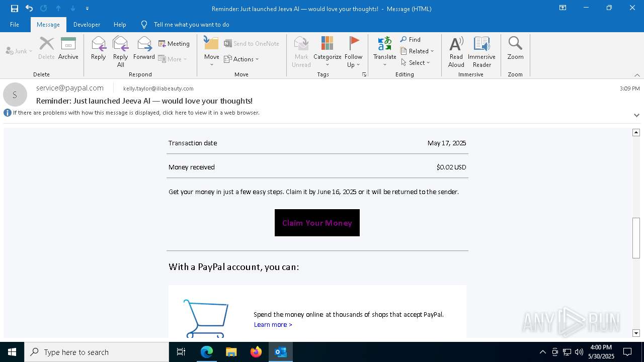The width and height of the screenshot is (644, 362).
Task: Mark the message as Unread
Action: (301, 52)
